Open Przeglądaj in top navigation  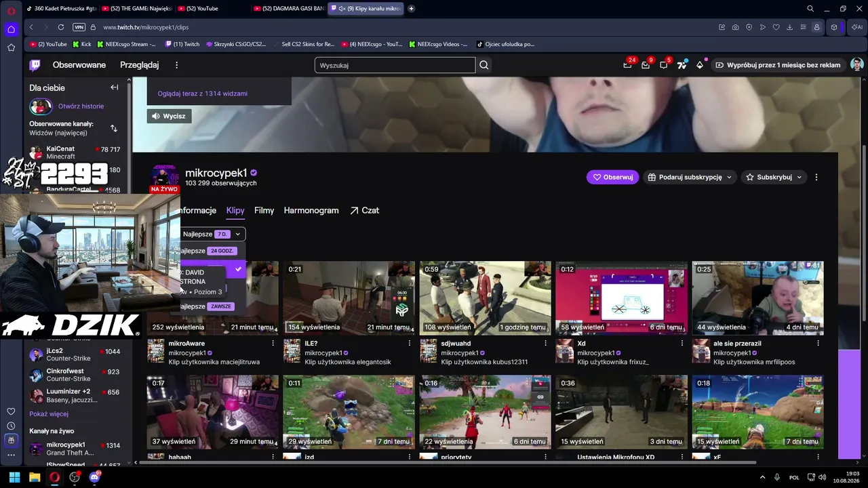pyautogui.click(x=139, y=65)
